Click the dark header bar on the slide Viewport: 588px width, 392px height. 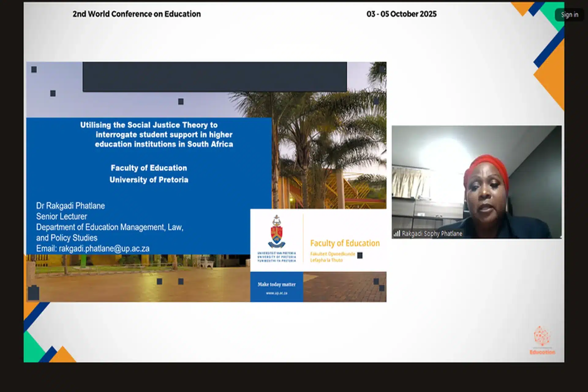point(214,77)
